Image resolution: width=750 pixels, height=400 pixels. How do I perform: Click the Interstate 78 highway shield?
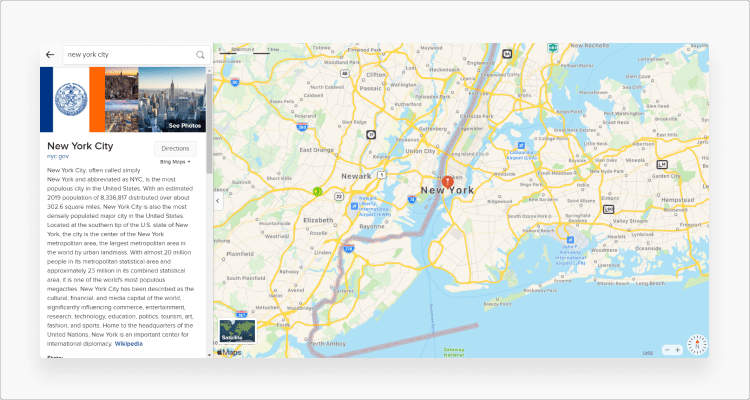[411, 199]
